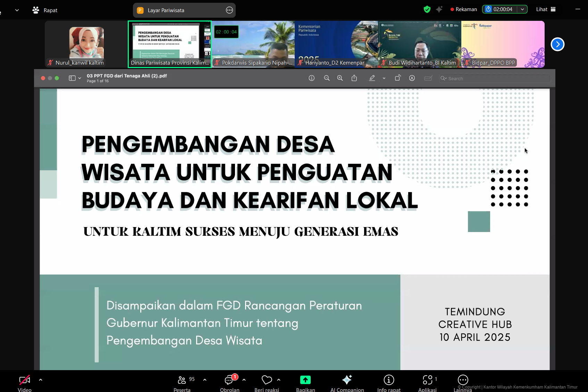The height and width of the screenshot is (392, 588).
Task: Expand the 02:00:04 meeting timer dropdown
Action: click(x=522, y=9)
